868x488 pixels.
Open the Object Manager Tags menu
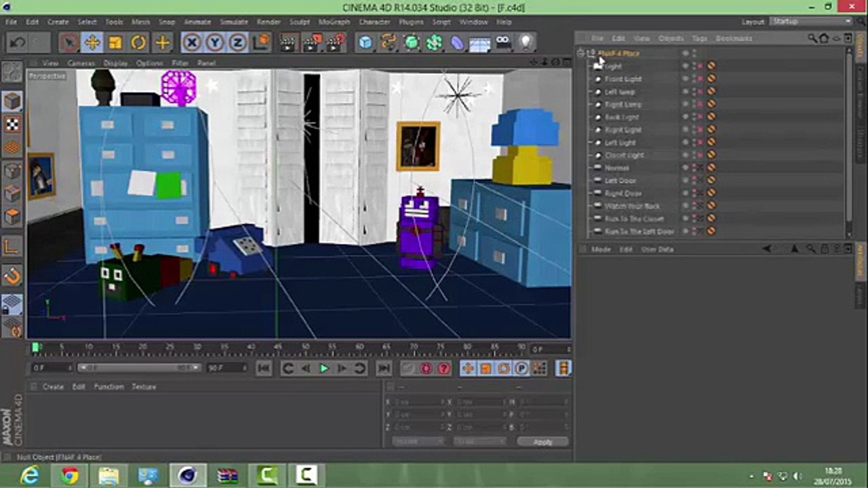[x=699, y=38]
